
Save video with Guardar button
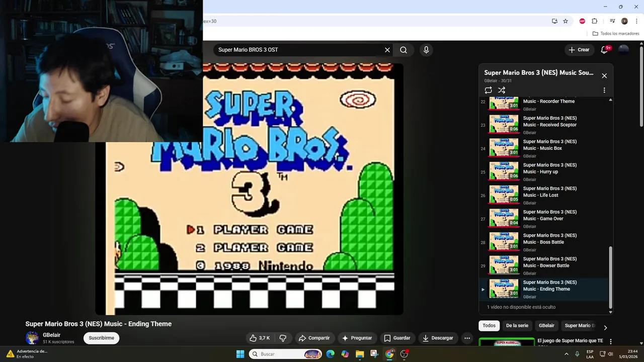[x=397, y=338]
